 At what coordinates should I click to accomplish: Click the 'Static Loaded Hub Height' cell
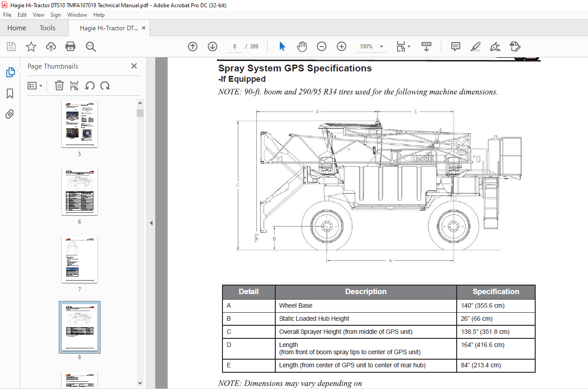pyautogui.click(x=366, y=319)
